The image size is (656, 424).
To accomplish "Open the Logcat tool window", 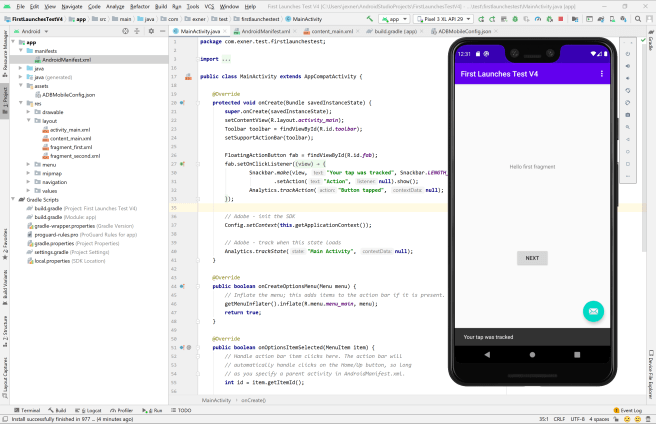I will click(x=90, y=410).
